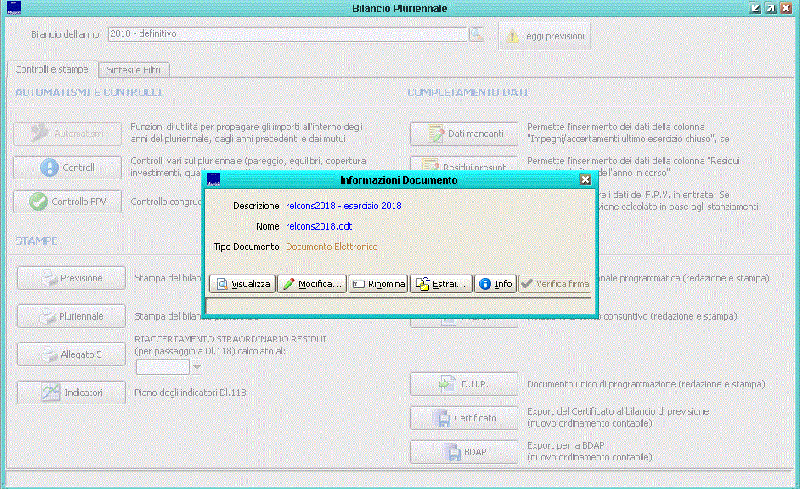Click the Automatismi button in main window
The image size is (800, 489).
[67, 134]
